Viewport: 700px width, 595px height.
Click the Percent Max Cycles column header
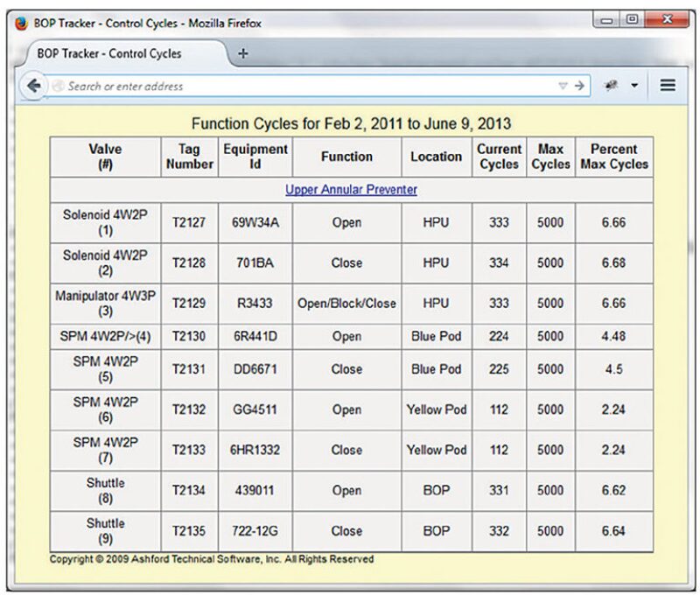[x=613, y=157]
